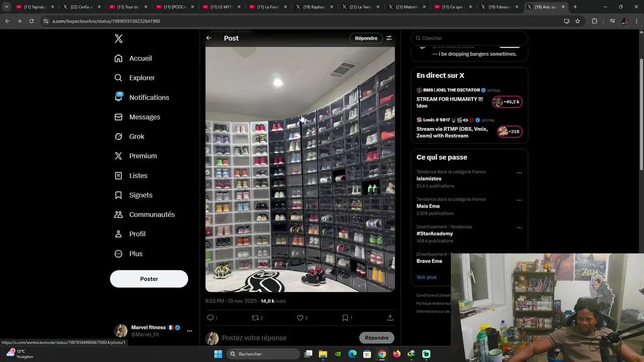Open islamistes trend
This screenshot has width=644, height=362.
[x=429, y=178]
